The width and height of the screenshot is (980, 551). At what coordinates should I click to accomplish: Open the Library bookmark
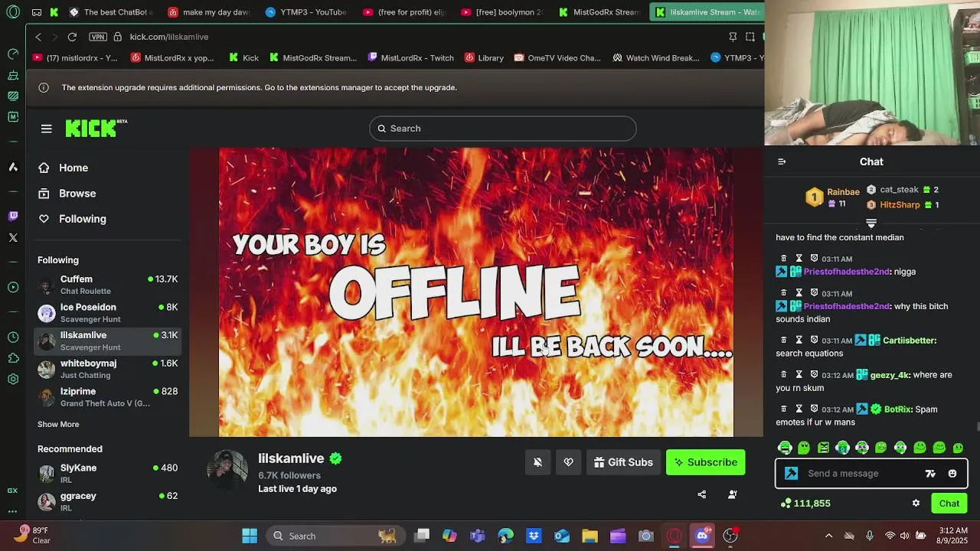click(x=484, y=57)
